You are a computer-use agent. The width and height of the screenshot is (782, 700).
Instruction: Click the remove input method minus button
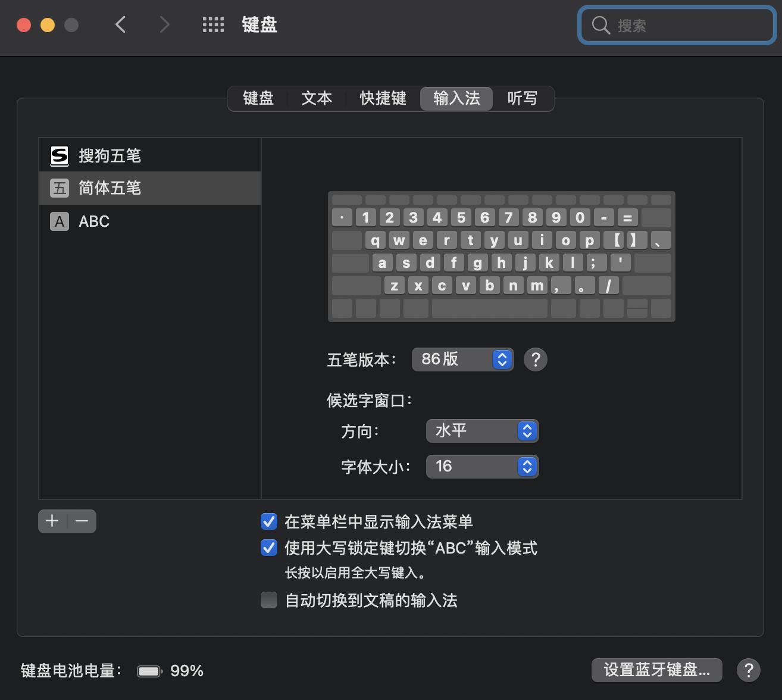[82, 521]
